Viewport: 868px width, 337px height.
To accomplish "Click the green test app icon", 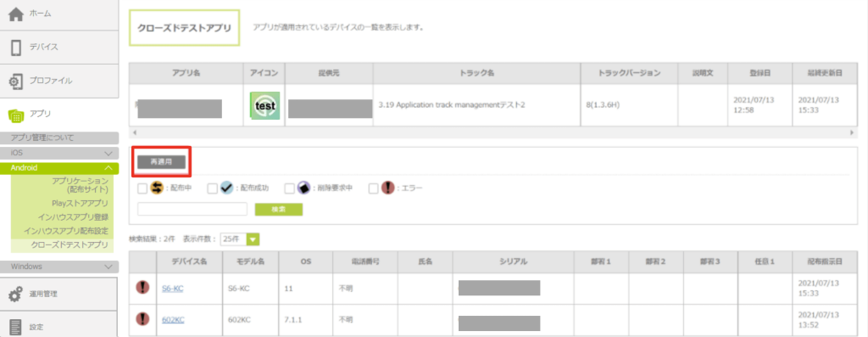I will 264,105.
